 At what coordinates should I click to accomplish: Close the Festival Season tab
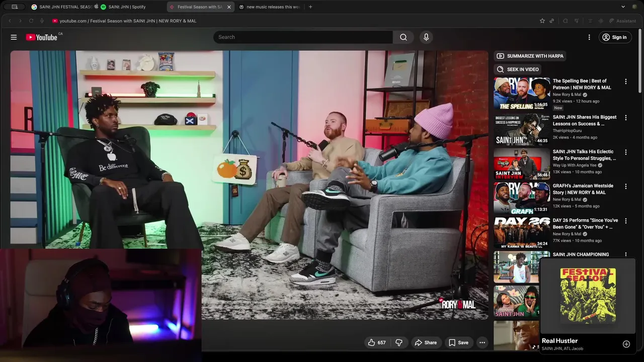click(x=229, y=7)
